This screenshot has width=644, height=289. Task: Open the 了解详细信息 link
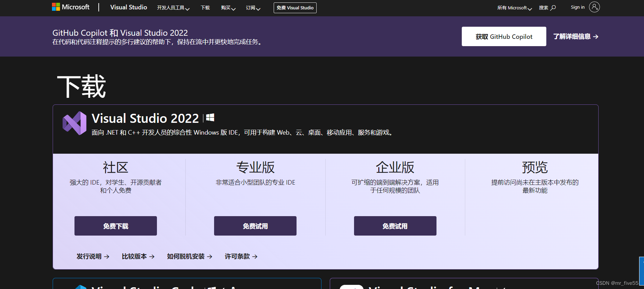(576, 36)
